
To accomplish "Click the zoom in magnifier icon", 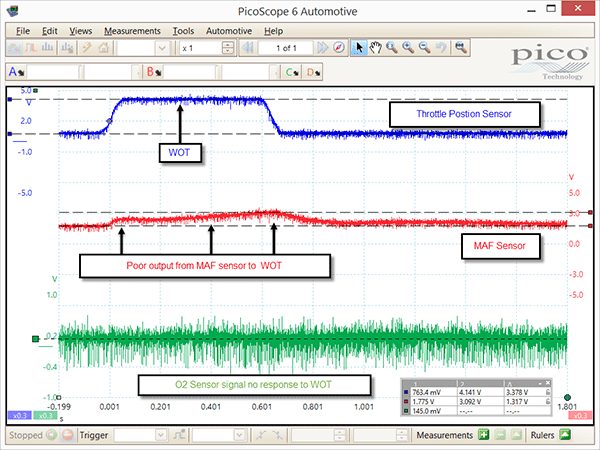I will [408, 48].
